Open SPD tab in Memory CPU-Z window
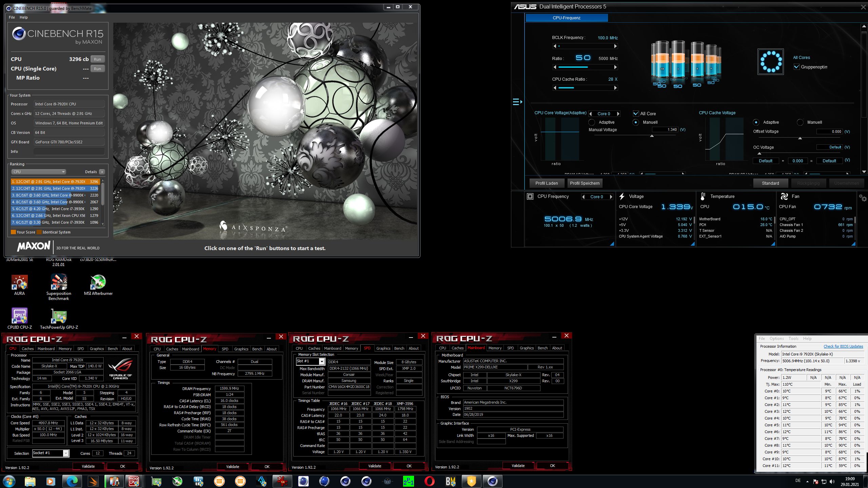This screenshot has width=868, height=488. click(x=225, y=349)
